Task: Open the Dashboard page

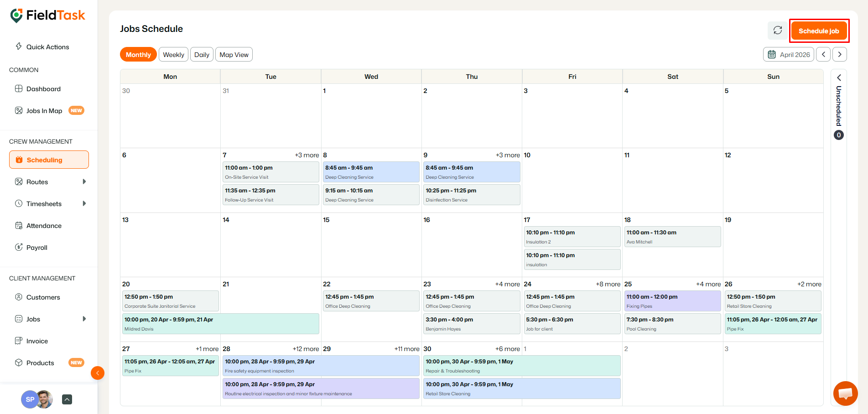Action: (43, 89)
